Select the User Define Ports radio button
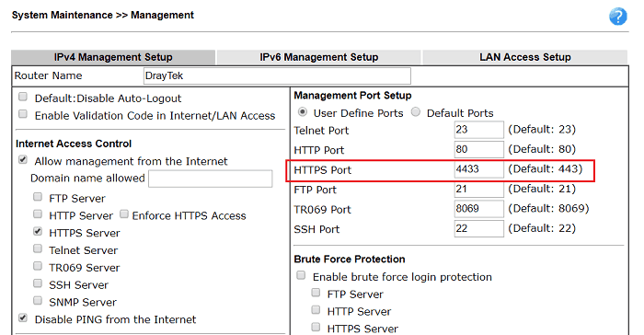 [x=303, y=111]
